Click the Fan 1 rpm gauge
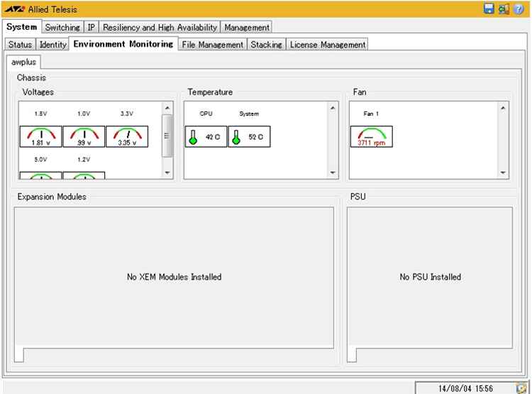532x394 pixels. [371, 136]
